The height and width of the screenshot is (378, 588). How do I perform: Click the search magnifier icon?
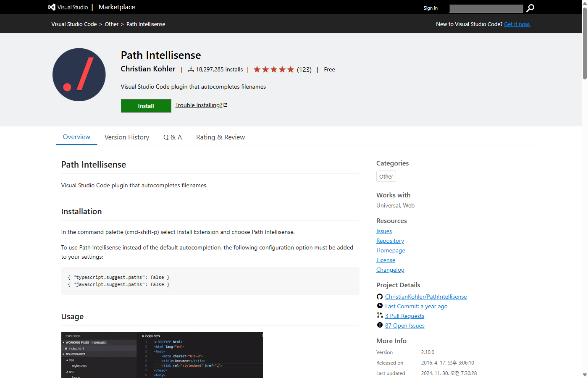pos(530,8)
